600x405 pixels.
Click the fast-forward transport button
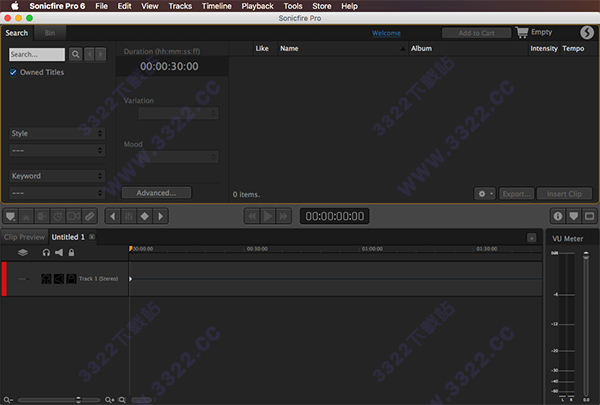pyautogui.click(x=284, y=216)
